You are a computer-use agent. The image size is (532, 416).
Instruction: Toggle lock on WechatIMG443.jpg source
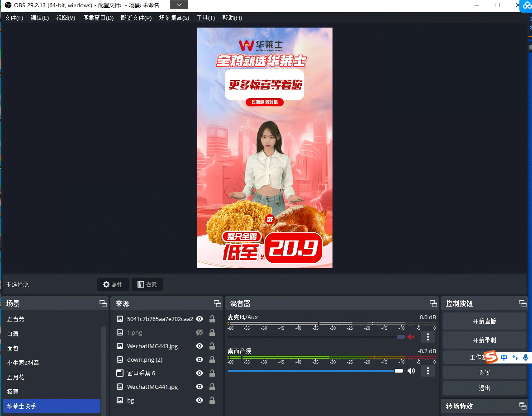pos(212,346)
